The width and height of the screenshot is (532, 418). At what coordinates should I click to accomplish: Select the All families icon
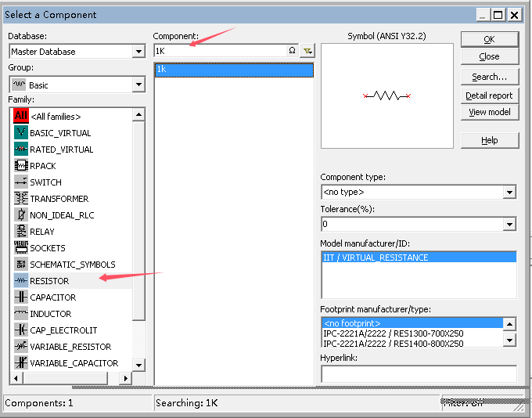(21, 116)
